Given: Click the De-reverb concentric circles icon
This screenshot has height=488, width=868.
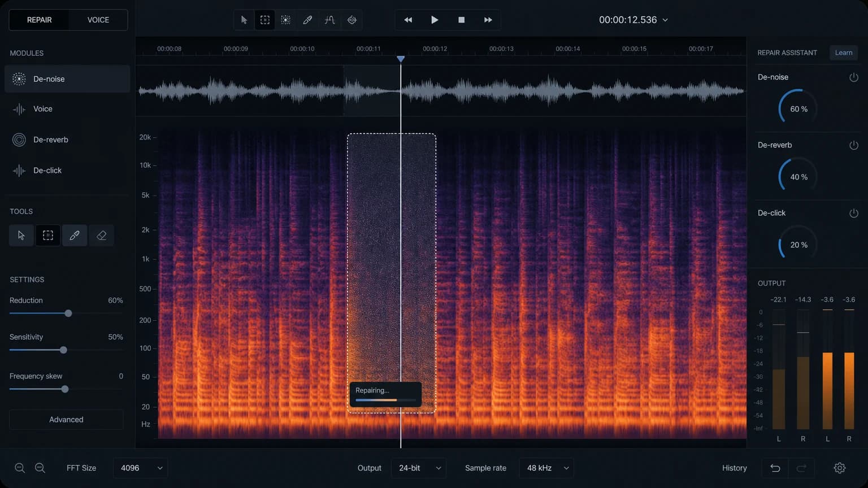Looking at the screenshot, I should pyautogui.click(x=19, y=140).
